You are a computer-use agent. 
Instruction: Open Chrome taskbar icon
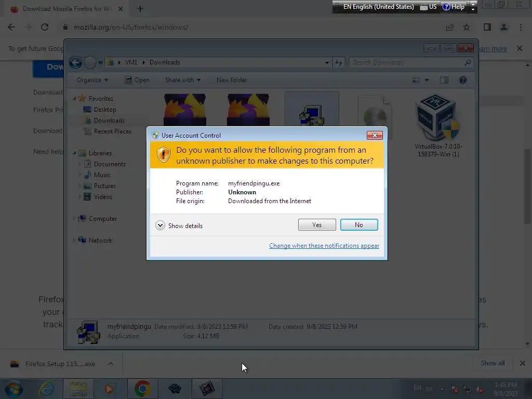point(142,389)
